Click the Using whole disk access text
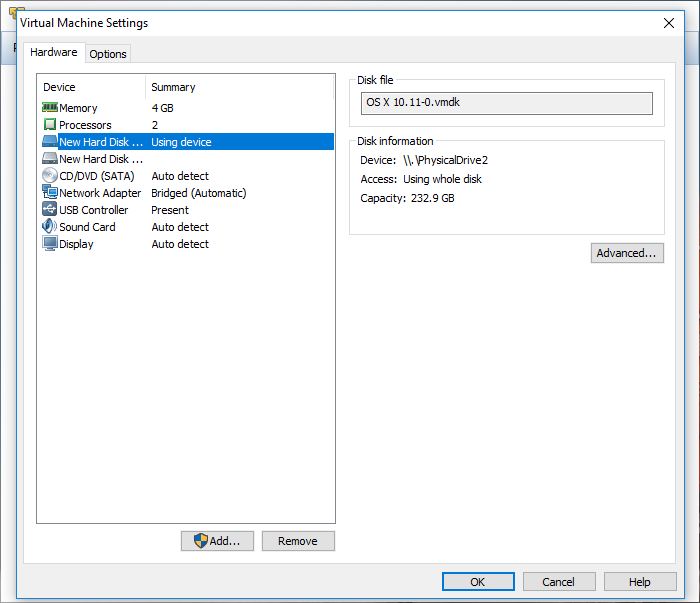 442,179
